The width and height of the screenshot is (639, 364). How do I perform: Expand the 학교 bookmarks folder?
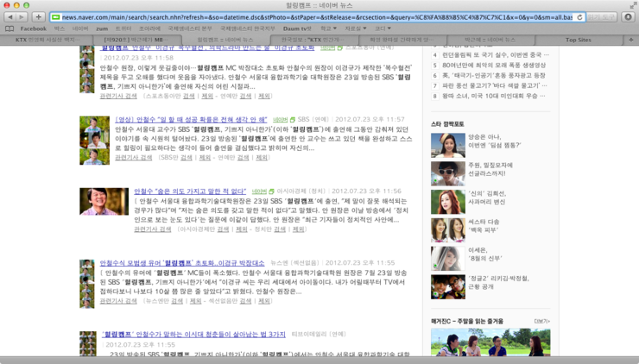tap(328, 28)
